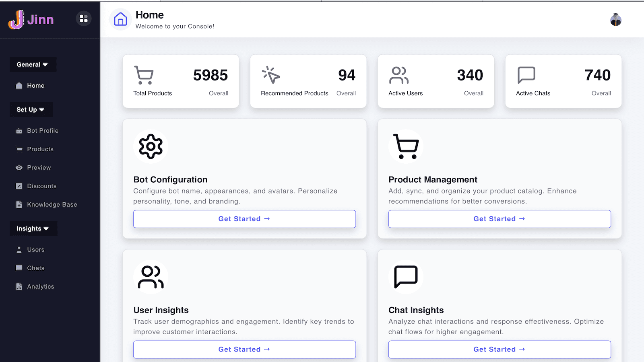Click the Chats icon in sidebar
This screenshot has height=362, width=644.
[19, 268]
